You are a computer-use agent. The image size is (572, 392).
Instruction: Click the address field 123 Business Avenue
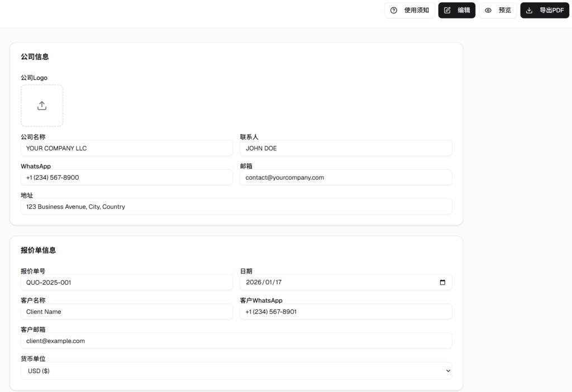click(x=236, y=207)
